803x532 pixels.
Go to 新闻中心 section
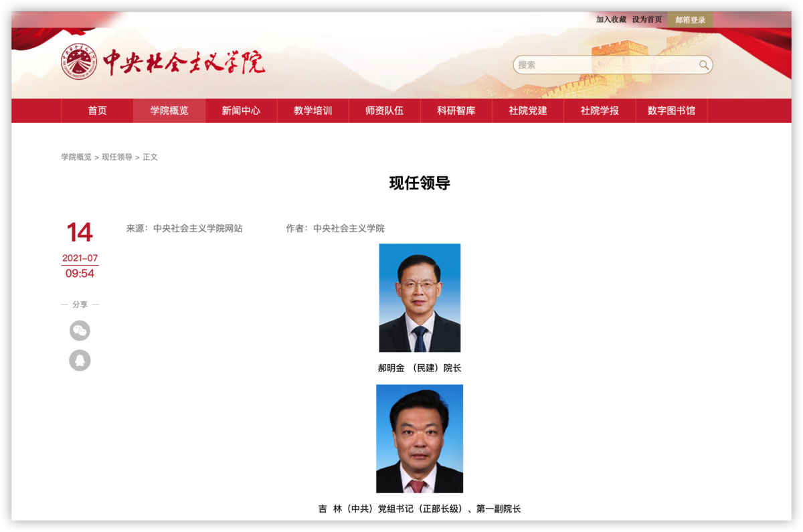point(241,111)
